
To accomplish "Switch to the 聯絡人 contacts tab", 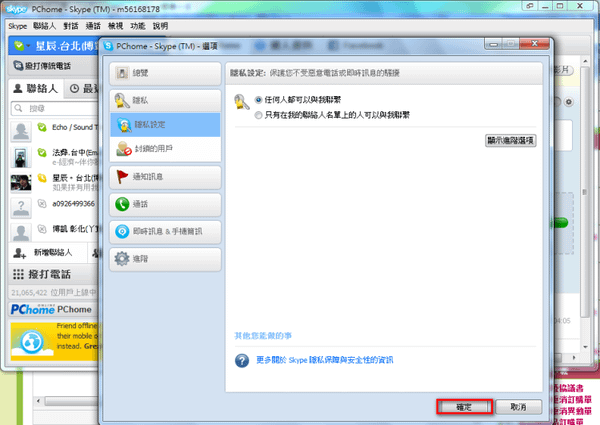I will click(x=36, y=89).
